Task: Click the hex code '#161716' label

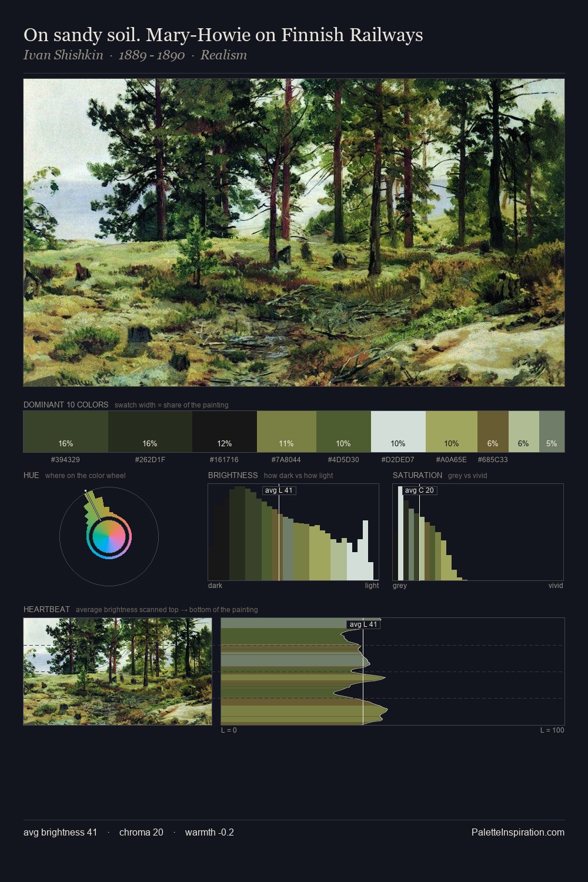Action: click(x=224, y=460)
